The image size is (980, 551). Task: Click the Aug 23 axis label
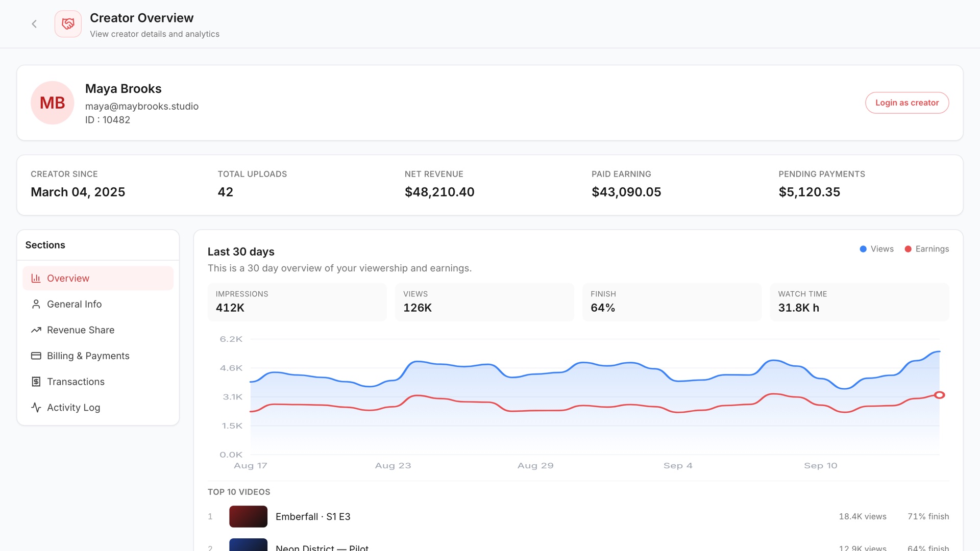(x=393, y=465)
